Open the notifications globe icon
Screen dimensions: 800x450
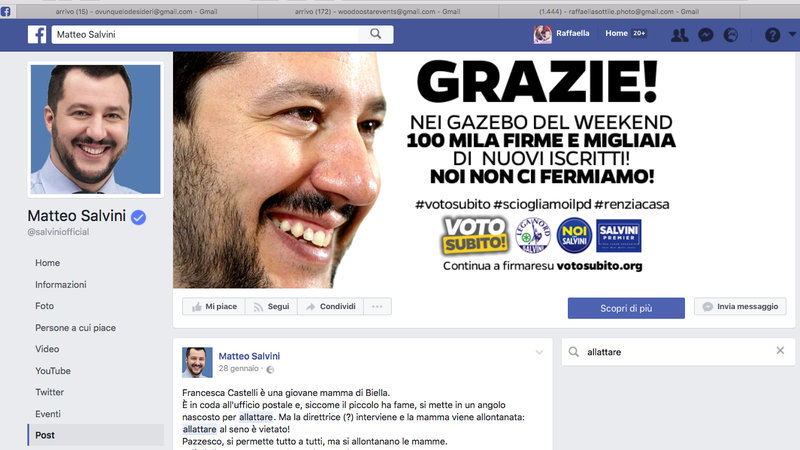click(x=731, y=35)
